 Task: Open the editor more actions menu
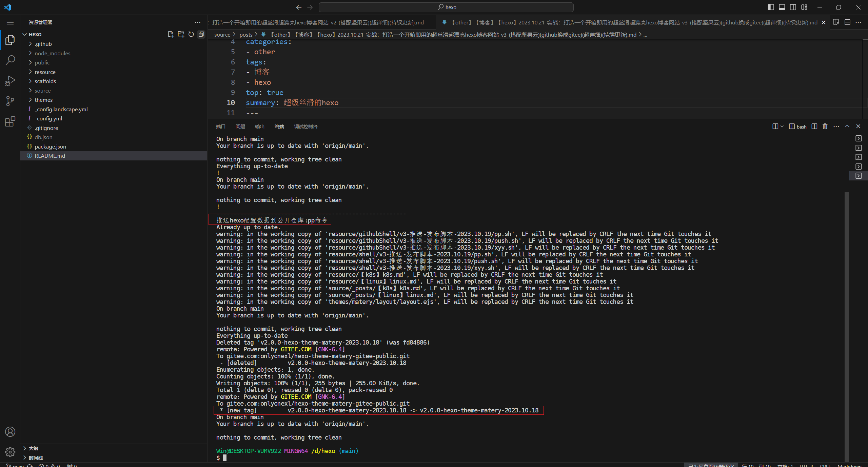tap(858, 22)
